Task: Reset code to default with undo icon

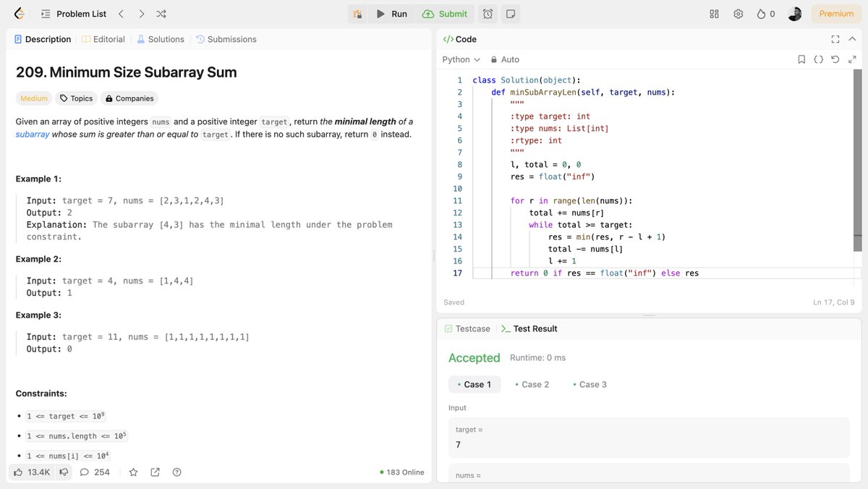Action: (x=835, y=59)
